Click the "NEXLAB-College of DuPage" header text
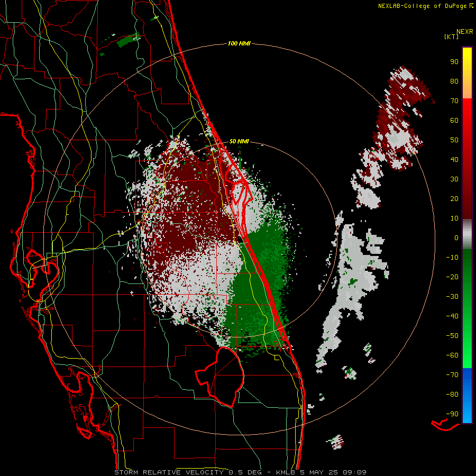 [x=422, y=6]
